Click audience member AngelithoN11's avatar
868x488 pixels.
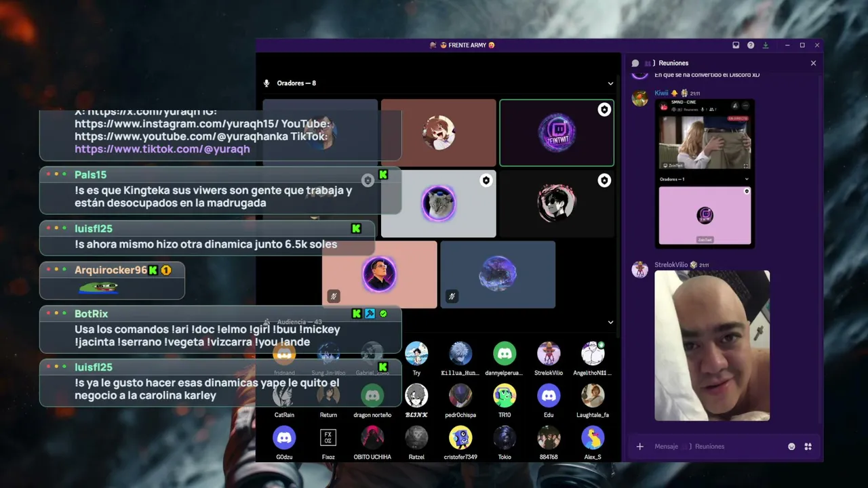593,353
